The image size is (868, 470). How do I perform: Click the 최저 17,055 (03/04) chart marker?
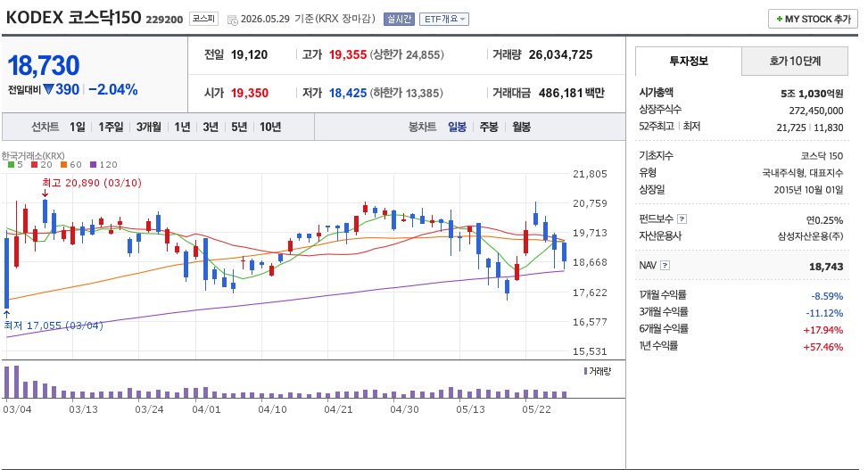pos(54,326)
